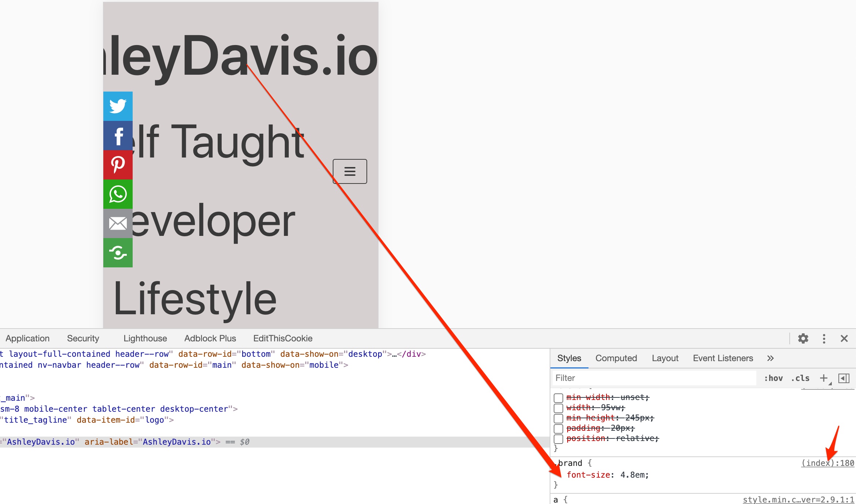This screenshot has width=856, height=504.
Task: Switch to the Layout tab
Action: tap(665, 358)
